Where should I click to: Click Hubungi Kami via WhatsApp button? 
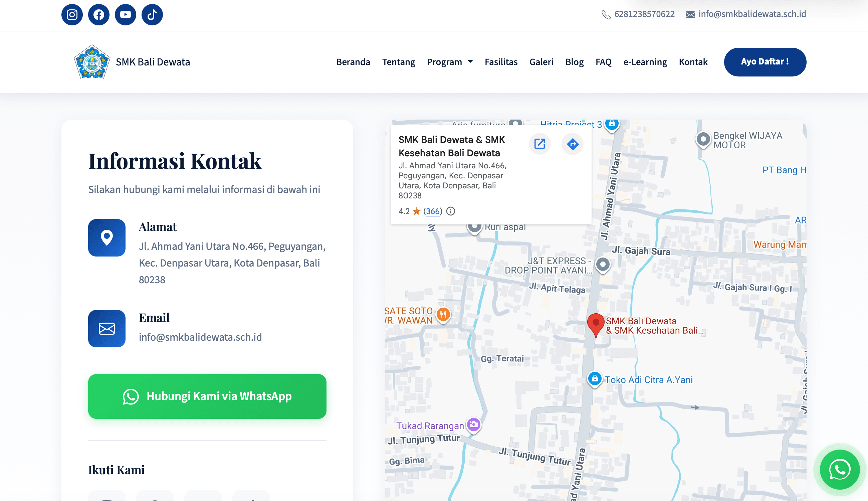point(207,396)
